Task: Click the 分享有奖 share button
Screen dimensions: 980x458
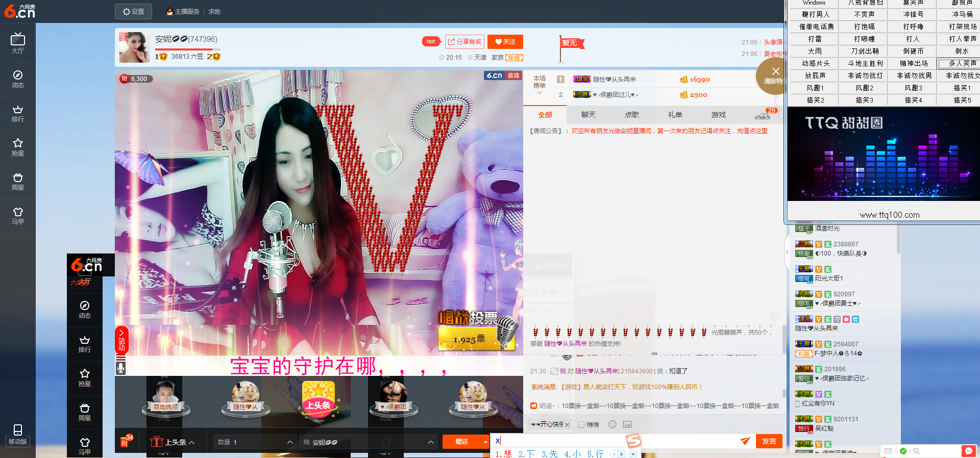Action: (464, 42)
